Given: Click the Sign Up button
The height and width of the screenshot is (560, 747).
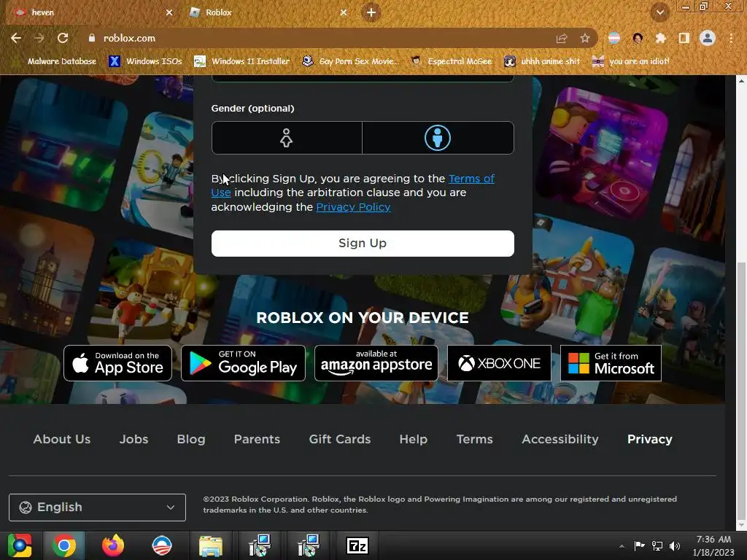Looking at the screenshot, I should pyautogui.click(x=363, y=244).
